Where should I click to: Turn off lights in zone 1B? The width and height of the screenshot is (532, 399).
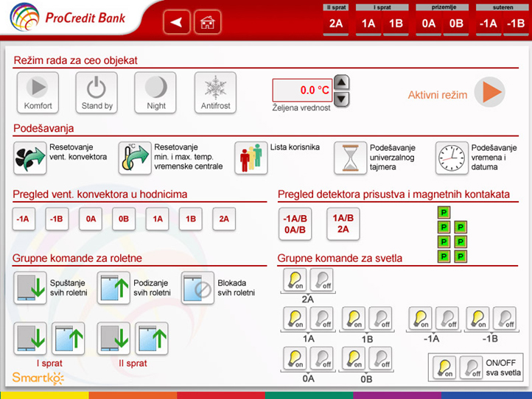[381, 318]
